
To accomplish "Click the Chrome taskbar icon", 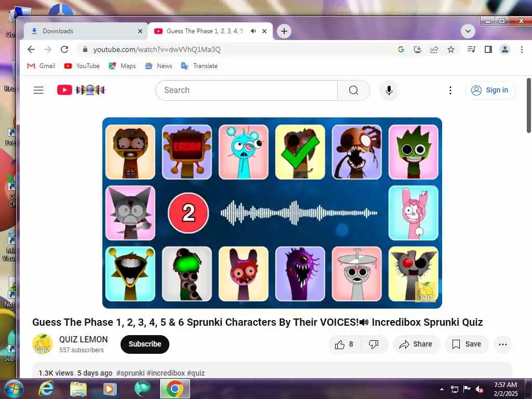I will point(175,389).
